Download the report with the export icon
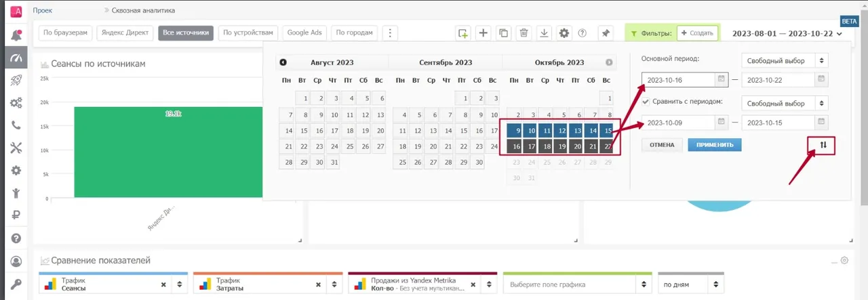Screen dimensions: 868x300 click(x=544, y=33)
